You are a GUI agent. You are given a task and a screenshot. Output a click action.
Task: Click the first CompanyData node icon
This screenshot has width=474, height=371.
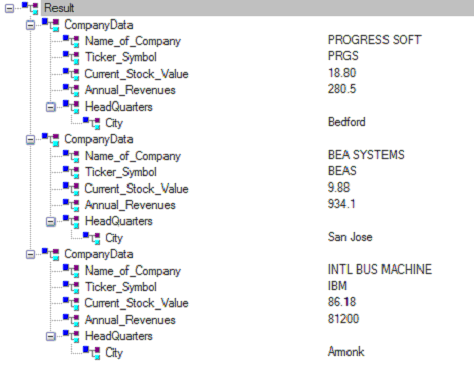(51, 25)
